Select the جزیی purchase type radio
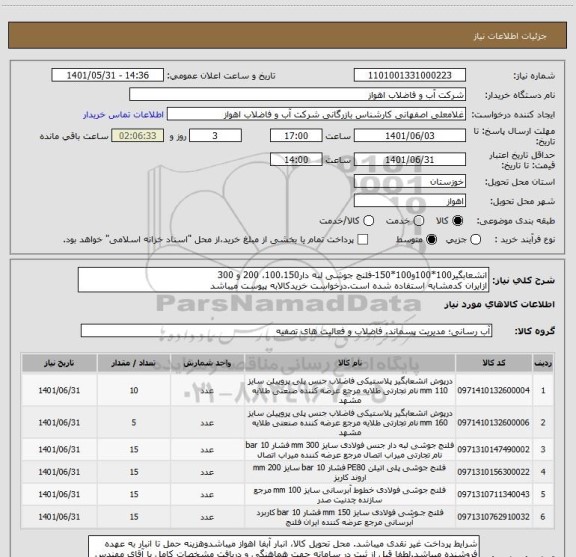This screenshot has width=576, height=557. tap(475, 240)
